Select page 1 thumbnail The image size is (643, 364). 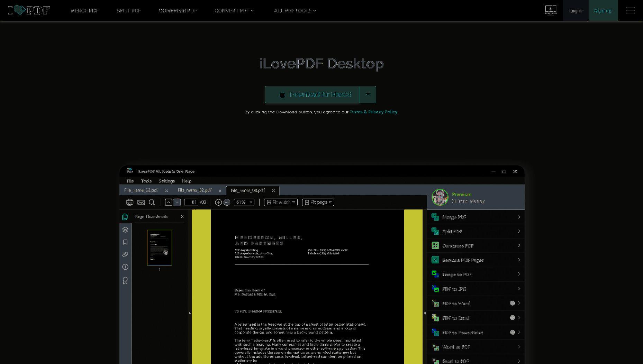(159, 248)
